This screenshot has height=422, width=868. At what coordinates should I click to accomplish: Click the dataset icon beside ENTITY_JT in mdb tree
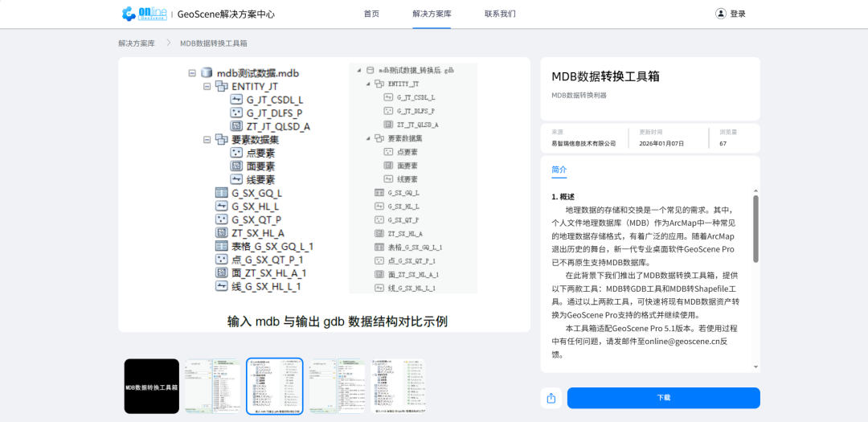(x=222, y=86)
